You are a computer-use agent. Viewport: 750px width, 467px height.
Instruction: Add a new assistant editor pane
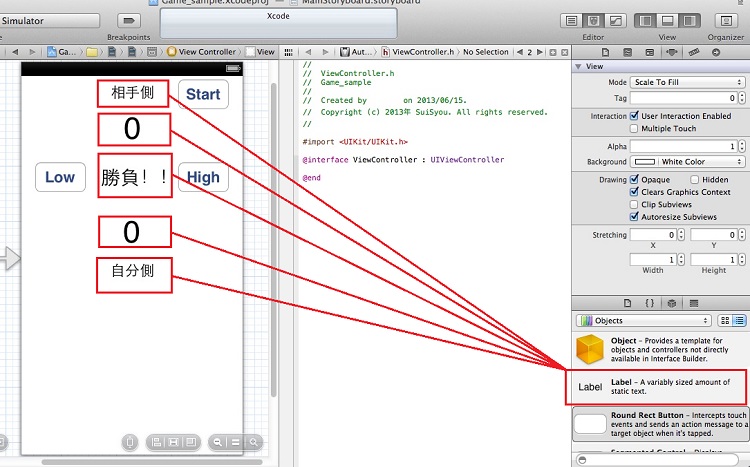(553, 52)
